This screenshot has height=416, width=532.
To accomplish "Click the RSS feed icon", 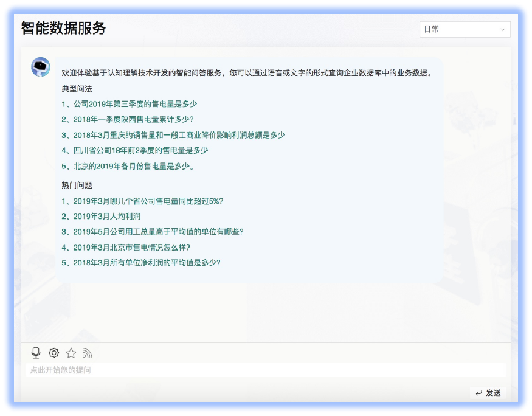I will 87,353.
